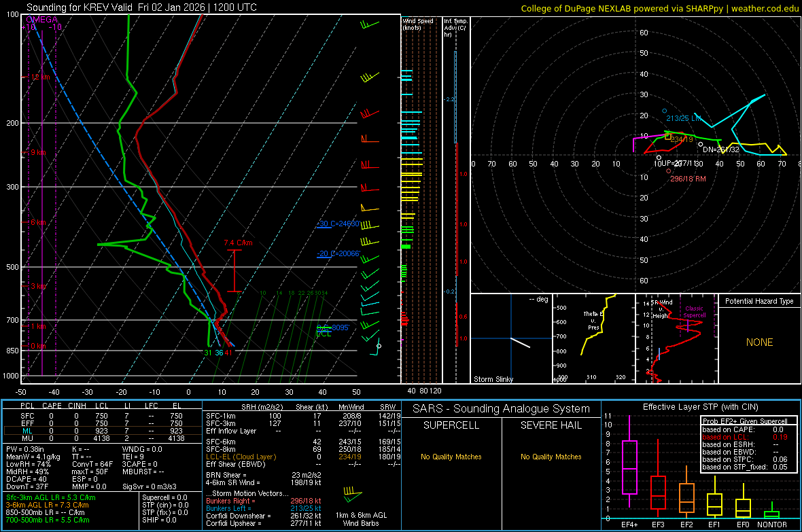
Task: Click the PW = 0.38in value
Action: 25,449
